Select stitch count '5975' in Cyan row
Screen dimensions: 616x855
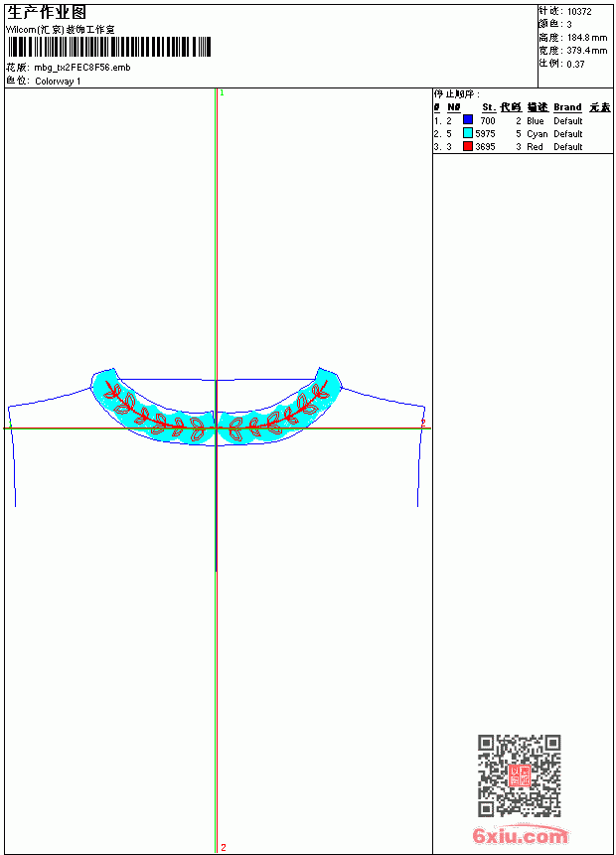[x=485, y=133]
